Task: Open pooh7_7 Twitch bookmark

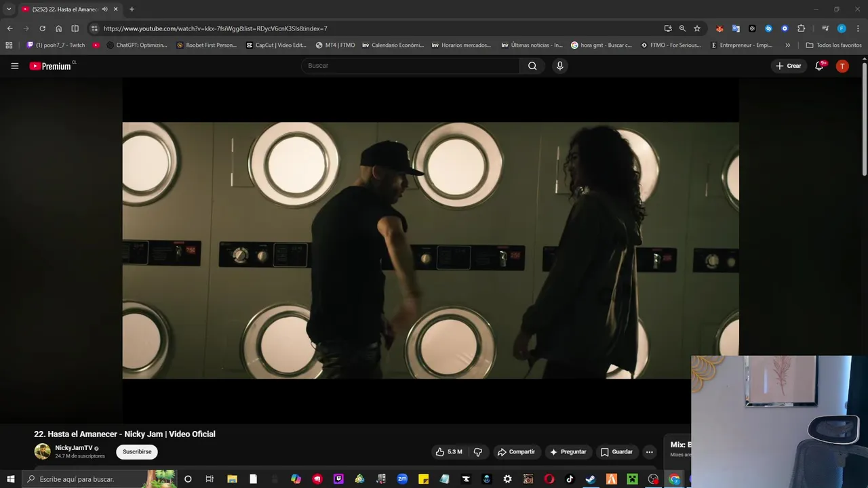Action: point(56,45)
